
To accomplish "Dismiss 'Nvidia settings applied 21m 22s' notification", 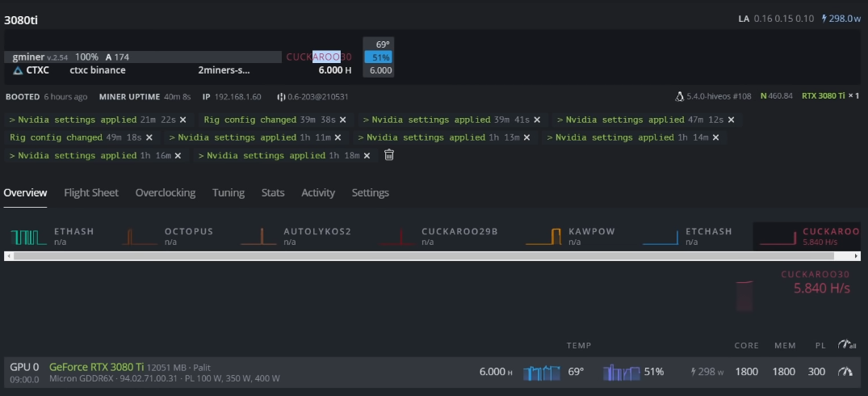I will [182, 120].
